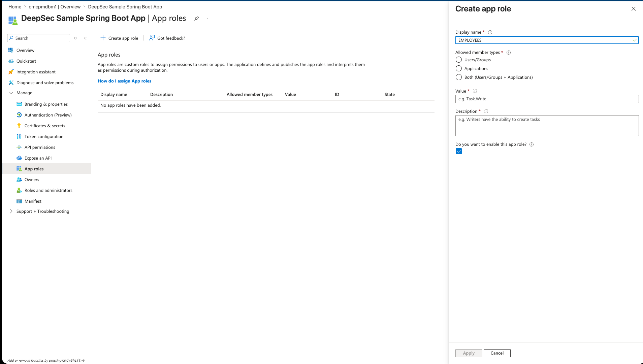Click the Description column header

pos(161,94)
